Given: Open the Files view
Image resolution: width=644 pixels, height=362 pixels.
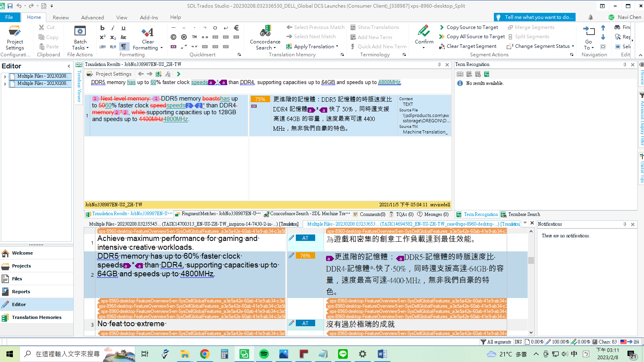Looking at the screenshot, I should point(37,279).
